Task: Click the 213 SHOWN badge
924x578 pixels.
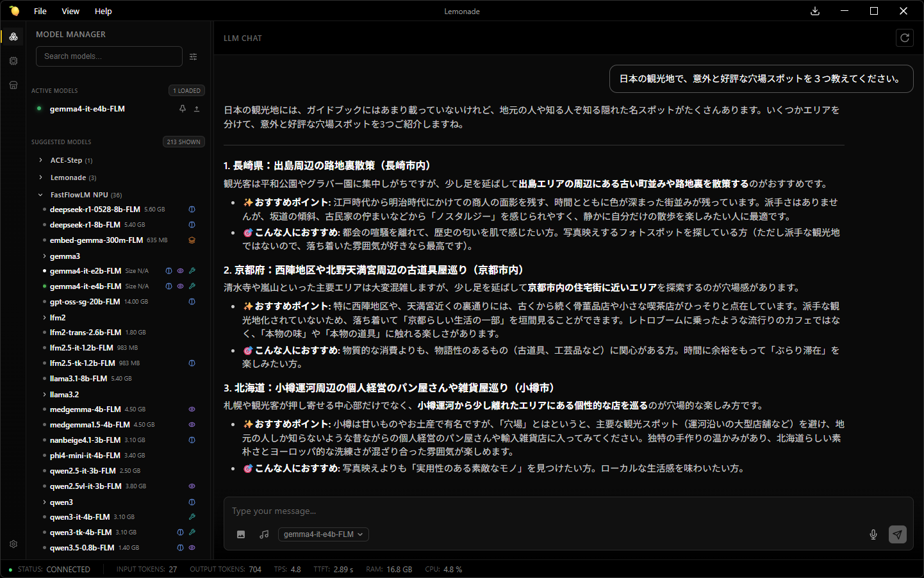Action: [184, 142]
